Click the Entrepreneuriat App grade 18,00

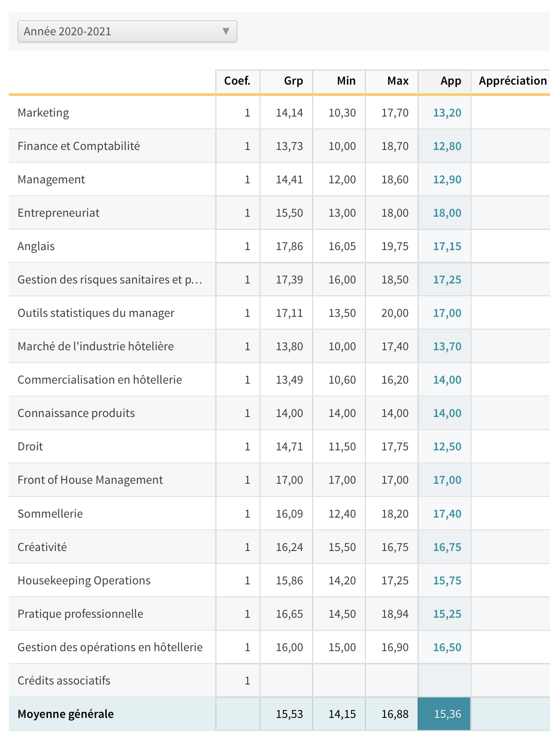(x=447, y=213)
